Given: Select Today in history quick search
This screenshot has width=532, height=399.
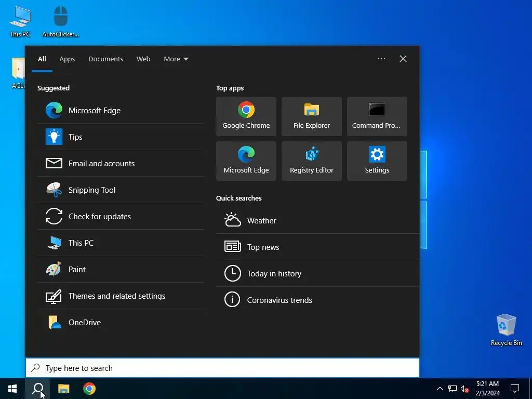Looking at the screenshot, I should [x=317, y=273].
